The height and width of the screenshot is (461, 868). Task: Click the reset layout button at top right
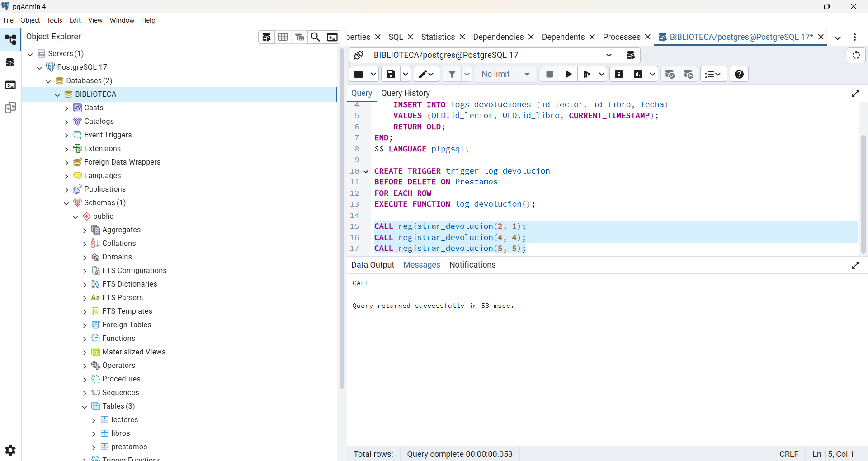click(x=856, y=55)
